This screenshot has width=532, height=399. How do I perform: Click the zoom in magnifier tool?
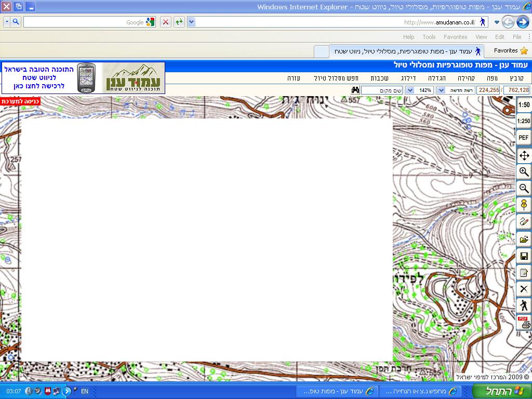pos(524,172)
